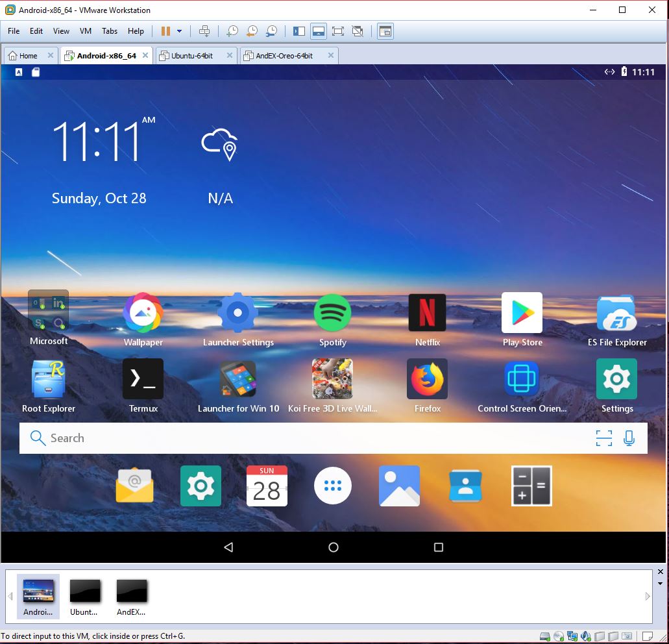
Task: Close the thumbnail bar panel
Action: 660,571
